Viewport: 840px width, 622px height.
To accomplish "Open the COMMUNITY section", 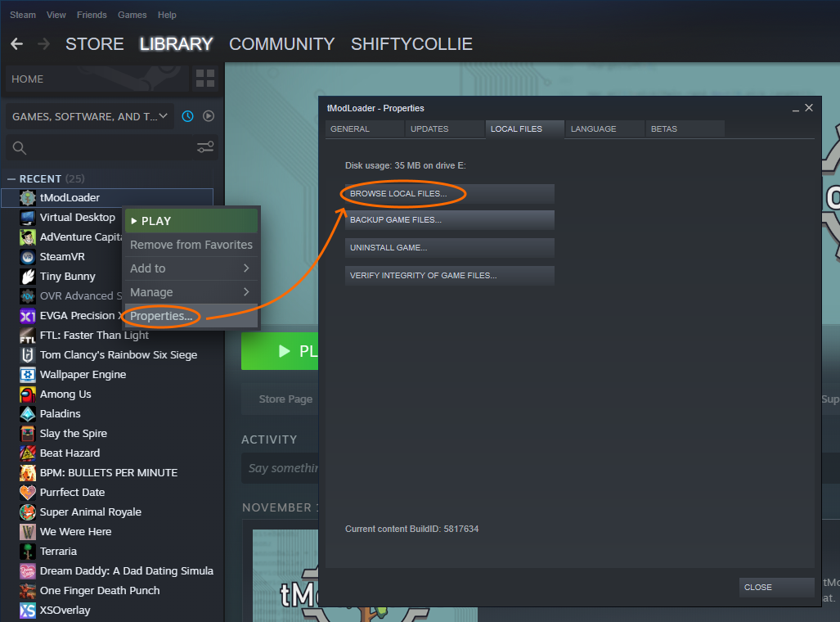I will tap(282, 44).
